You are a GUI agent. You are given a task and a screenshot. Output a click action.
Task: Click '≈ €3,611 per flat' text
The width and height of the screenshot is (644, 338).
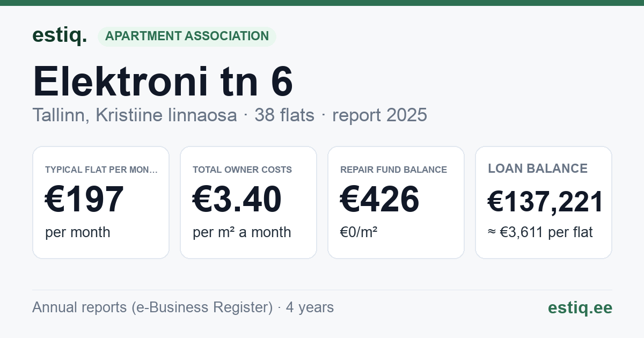coord(540,232)
